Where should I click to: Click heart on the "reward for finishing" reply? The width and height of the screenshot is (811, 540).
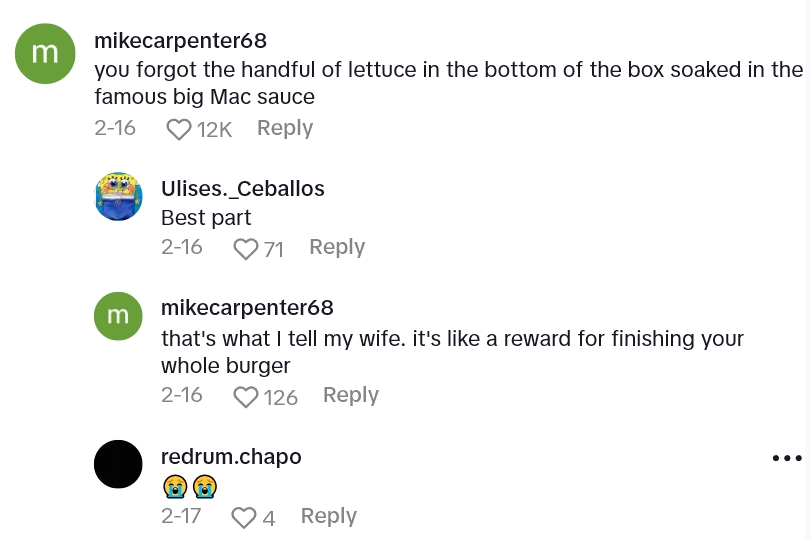pos(245,397)
